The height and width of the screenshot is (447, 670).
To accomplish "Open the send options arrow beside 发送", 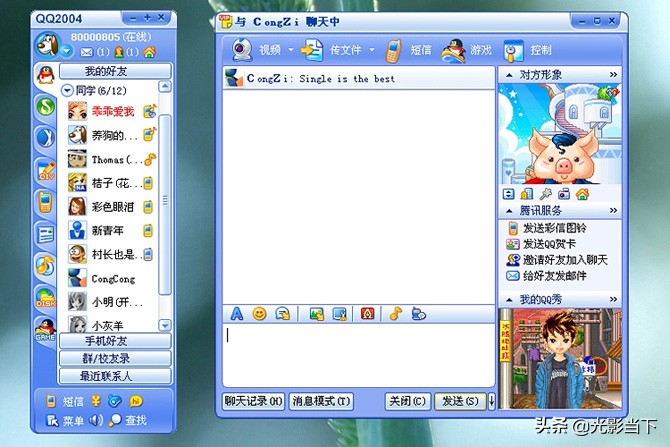I will (491, 401).
